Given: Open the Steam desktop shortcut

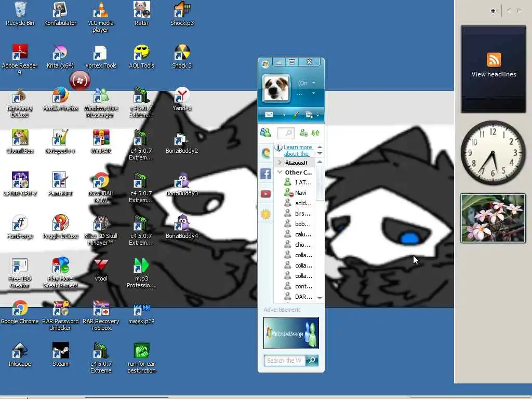Looking at the screenshot, I should pos(60,354).
